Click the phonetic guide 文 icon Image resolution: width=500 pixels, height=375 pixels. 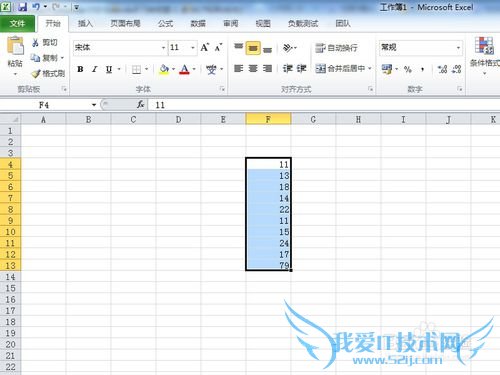click(x=211, y=69)
